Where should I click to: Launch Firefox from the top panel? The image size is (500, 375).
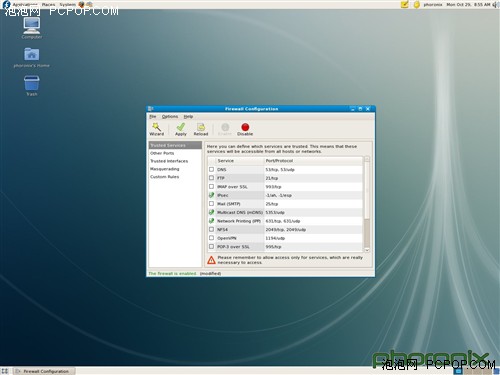pyautogui.click(x=81, y=4)
